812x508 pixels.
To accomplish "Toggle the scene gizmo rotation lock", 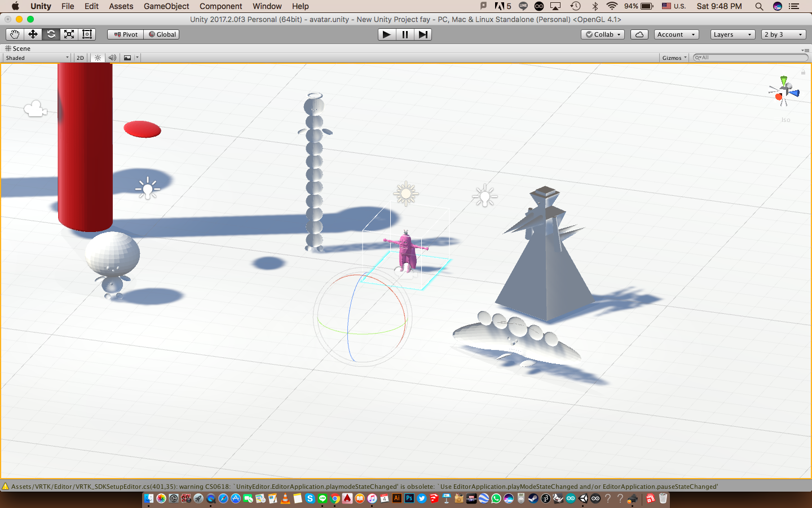I will pyautogui.click(x=803, y=72).
